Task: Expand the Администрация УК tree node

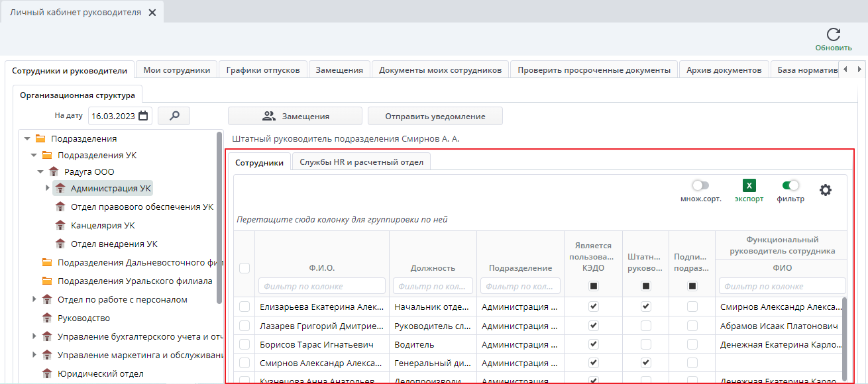Action: coord(48,188)
